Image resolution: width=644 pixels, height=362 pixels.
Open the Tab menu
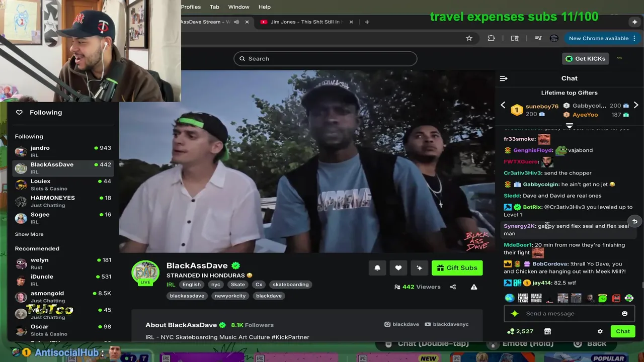tap(214, 7)
